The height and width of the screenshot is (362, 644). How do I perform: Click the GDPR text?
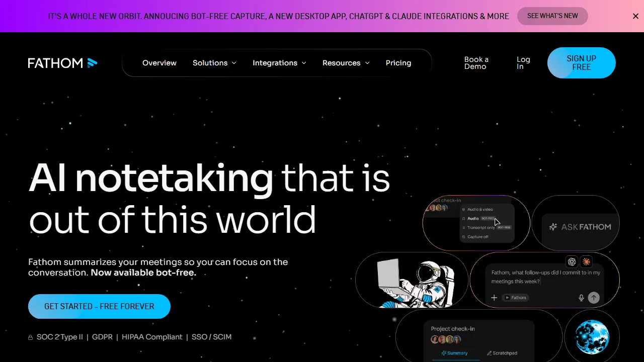[103, 337]
